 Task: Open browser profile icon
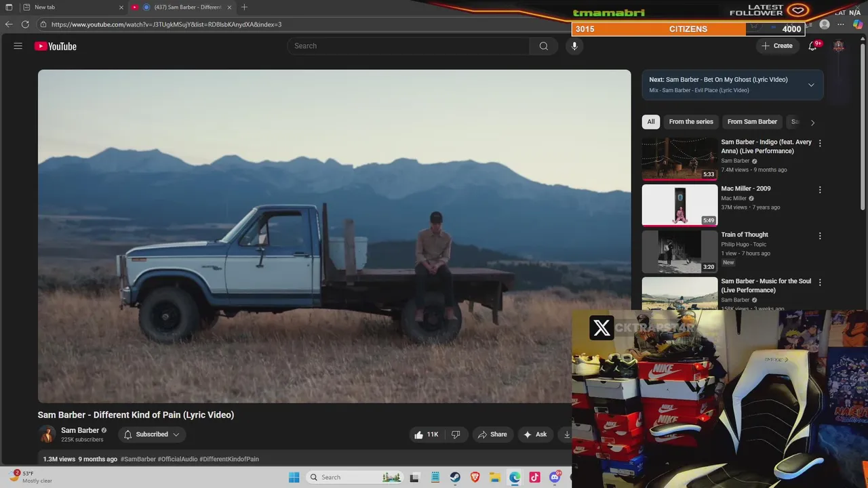click(x=825, y=24)
